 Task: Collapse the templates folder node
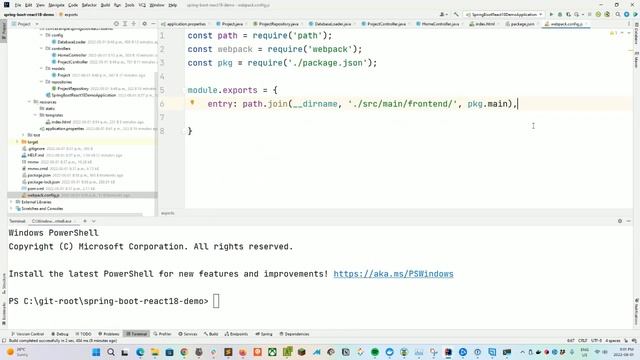pos(36,115)
